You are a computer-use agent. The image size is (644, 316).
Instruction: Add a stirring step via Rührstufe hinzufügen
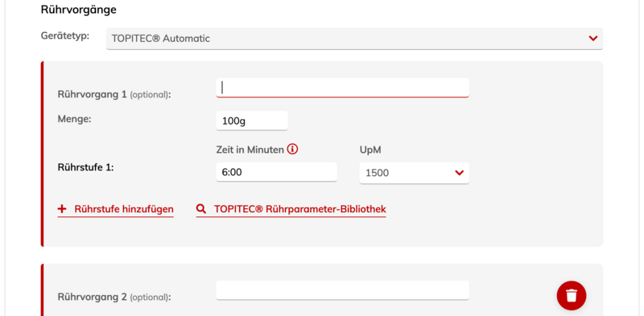(115, 209)
